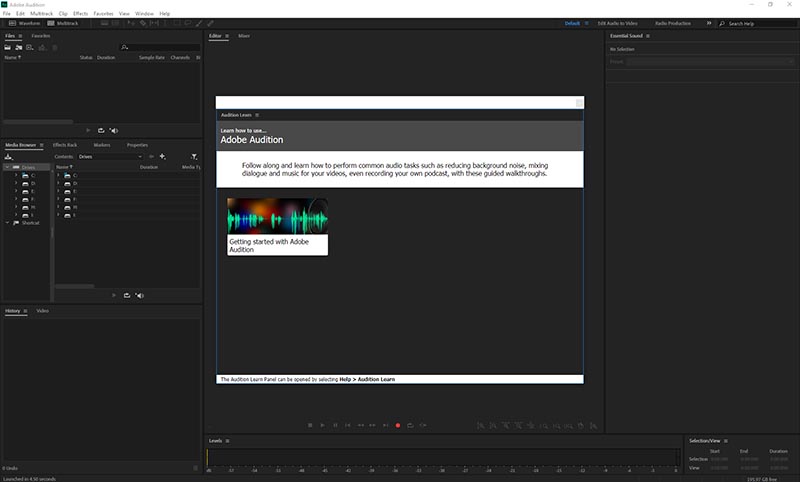
Task: Click the Record button in transport
Action: [398, 425]
